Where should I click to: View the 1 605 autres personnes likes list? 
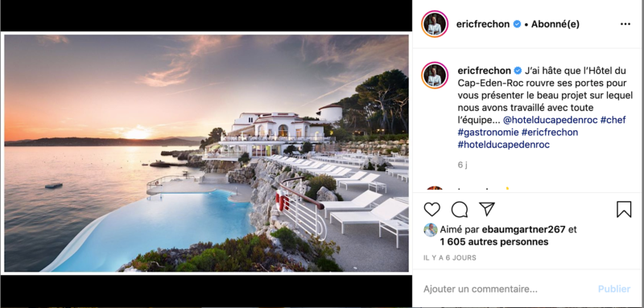[x=494, y=242]
